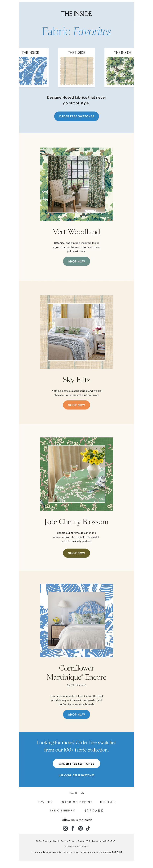Open the Sky Fritz bedroom image
153x868 pixels.
[76, 332]
